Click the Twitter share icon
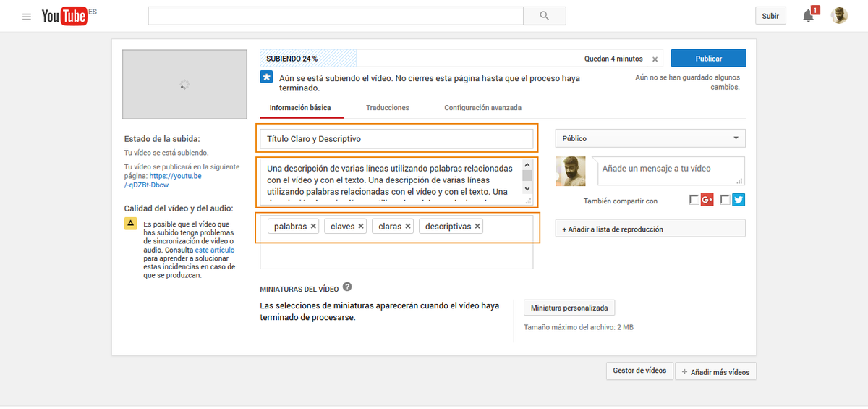 (x=738, y=200)
